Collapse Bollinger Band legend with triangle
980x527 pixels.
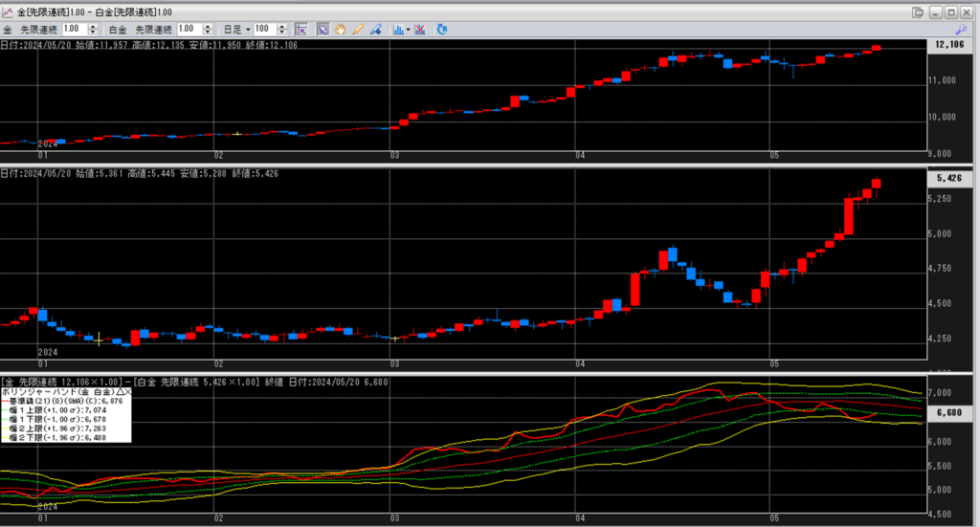119,393
